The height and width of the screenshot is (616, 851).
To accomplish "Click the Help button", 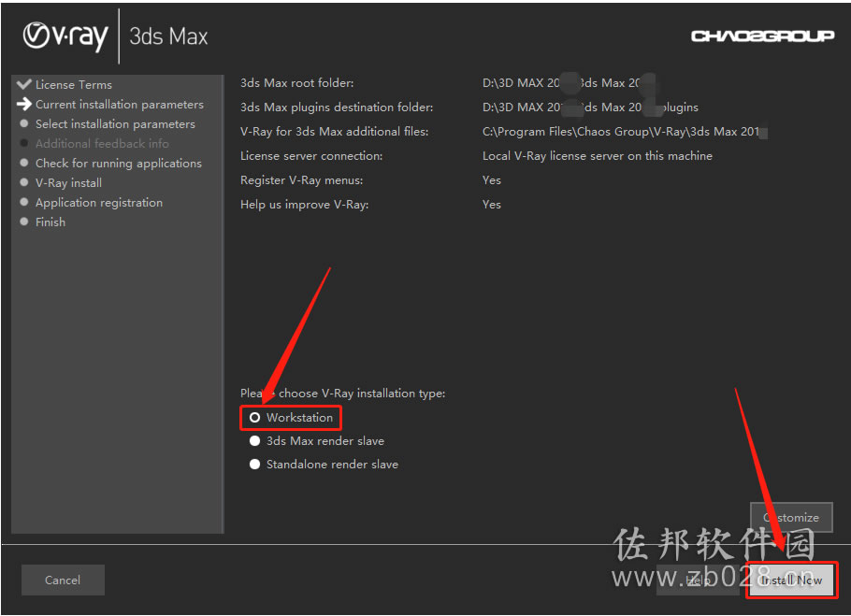I will pos(698,580).
